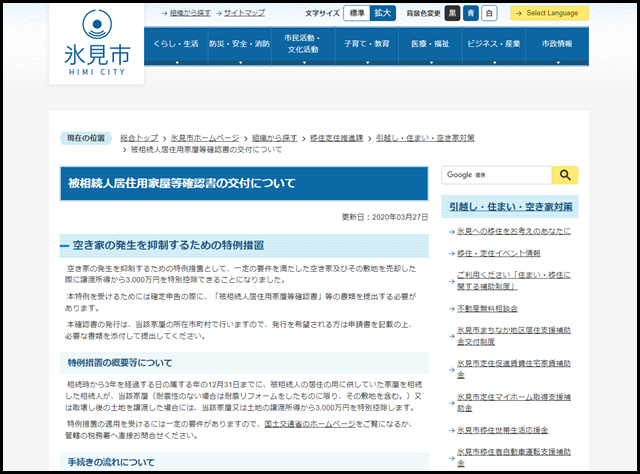Set text size to 拡大
The width and height of the screenshot is (640, 474).
coord(382,13)
